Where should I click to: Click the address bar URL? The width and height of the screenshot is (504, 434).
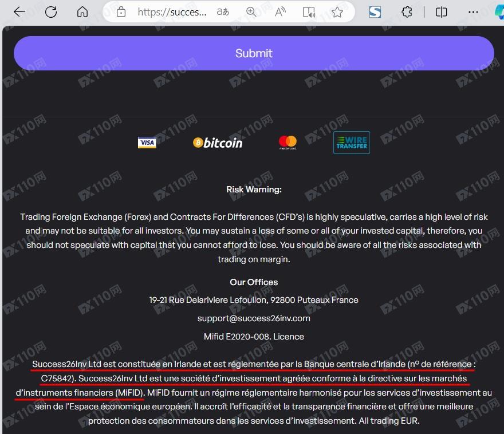[x=172, y=12]
